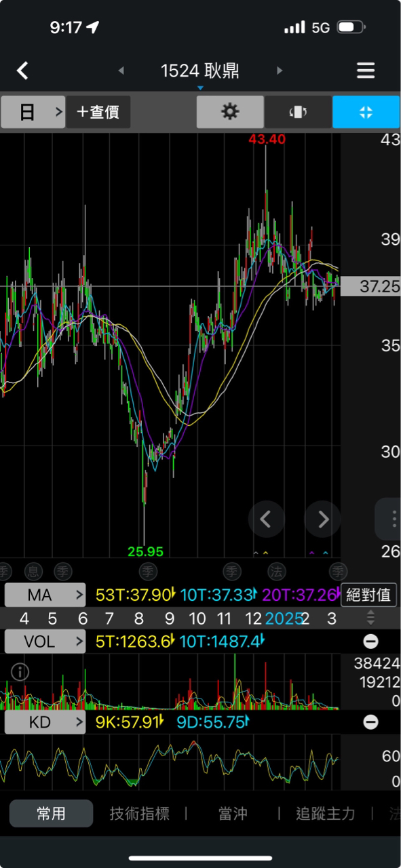Tap month 12 on the timeline
Viewport: 401px width, 868px height.
254,618
